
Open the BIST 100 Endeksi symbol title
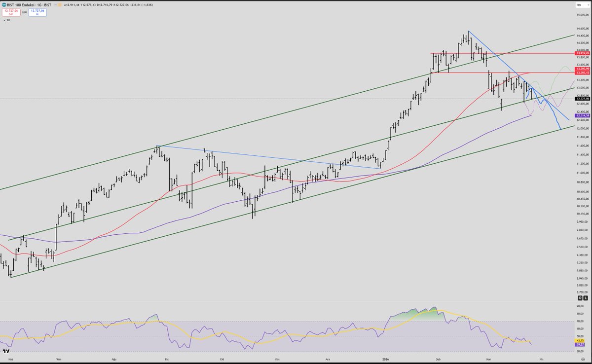point(29,5)
